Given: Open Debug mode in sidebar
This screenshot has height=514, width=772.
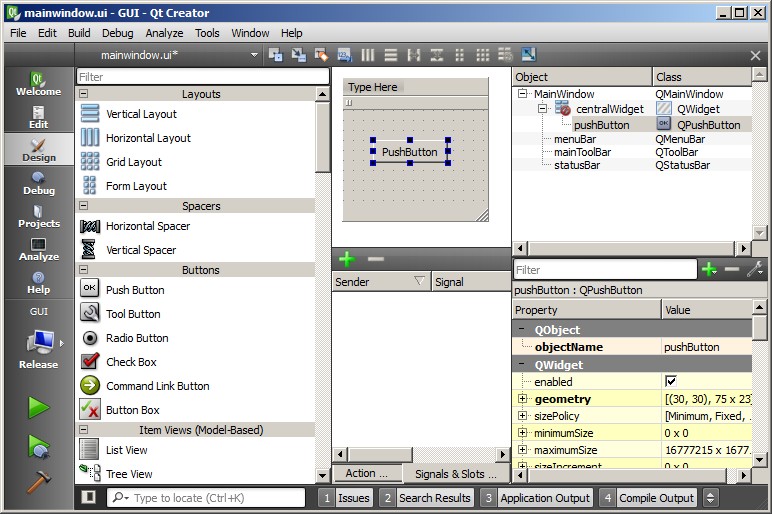Looking at the screenshot, I should [38, 183].
